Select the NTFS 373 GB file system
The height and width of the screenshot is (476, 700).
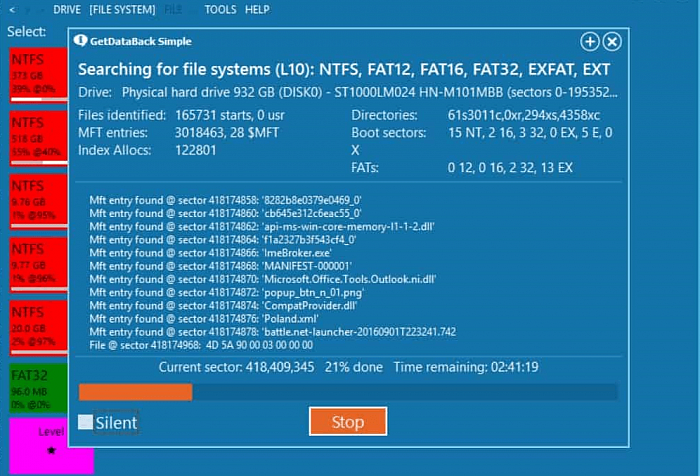click(x=38, y=75)
